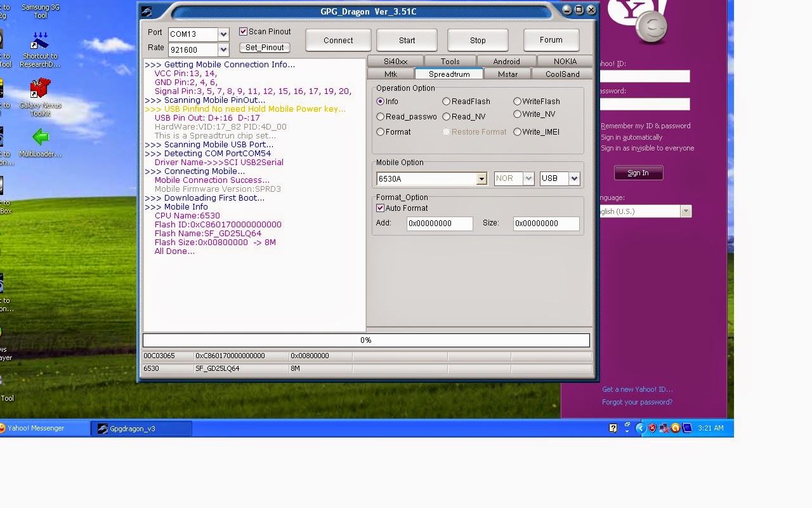This screenshot has width=812, height=508.
Task: Select the Format radio option
Action: click(x=381, y=132)
